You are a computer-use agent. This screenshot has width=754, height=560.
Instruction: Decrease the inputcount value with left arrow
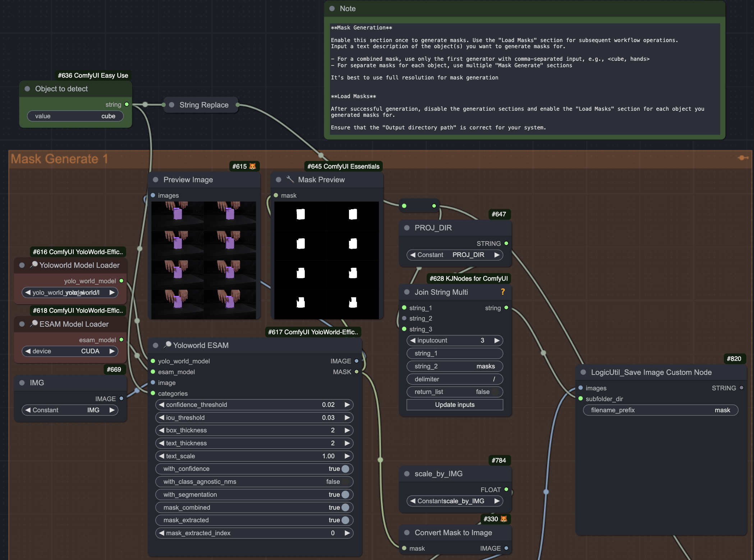coord(413,340)
